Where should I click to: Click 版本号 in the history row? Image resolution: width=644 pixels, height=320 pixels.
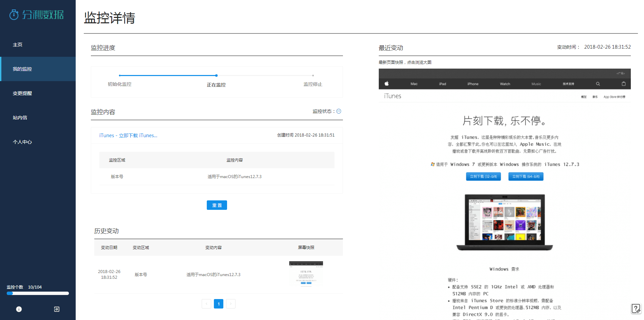pyautogui.click(x=141, y=275)
